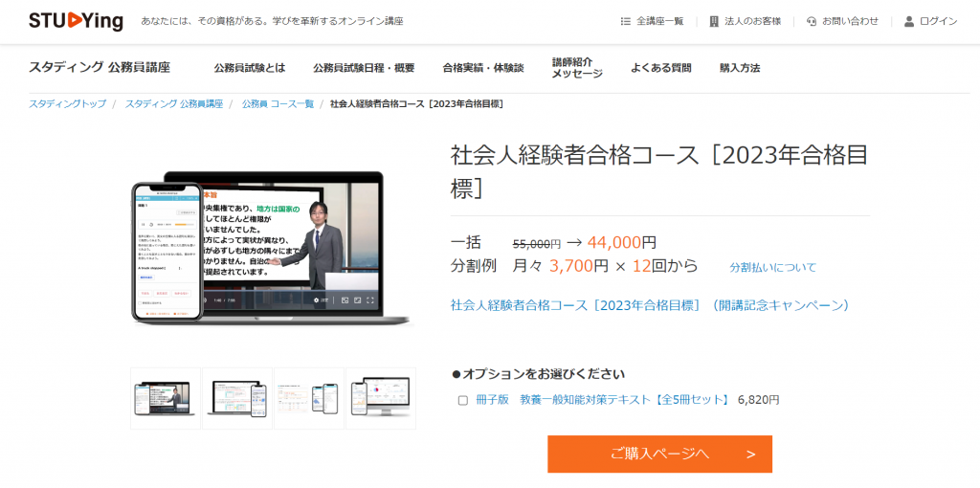Open よくある質問 menu item
Viewport: 980px width, 488px height.
(x=661, y=68)
